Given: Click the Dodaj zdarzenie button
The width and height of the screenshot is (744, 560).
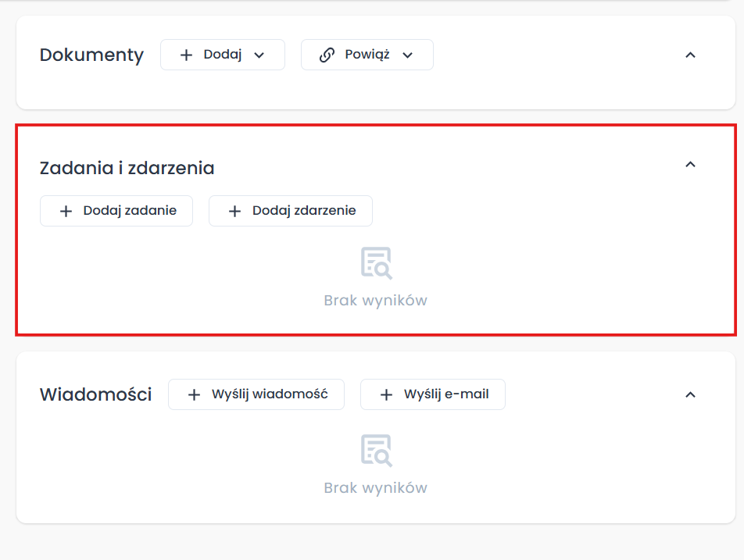Looking at the screenshot, I should point(290,210).
